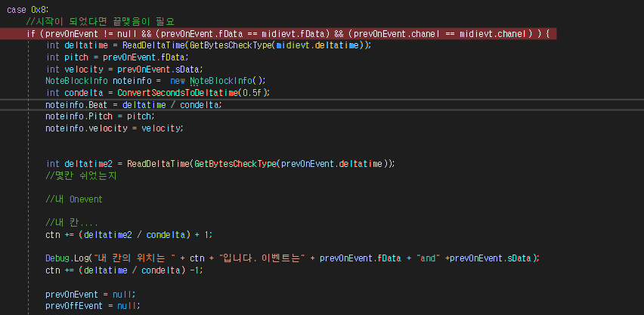The height and width of the screenshot is (315, 644).
Task: Click 'GetBytesCheckType(prevOnEvent.deltatime)' in deltatime2 line
Action: [x=292, y=164]
